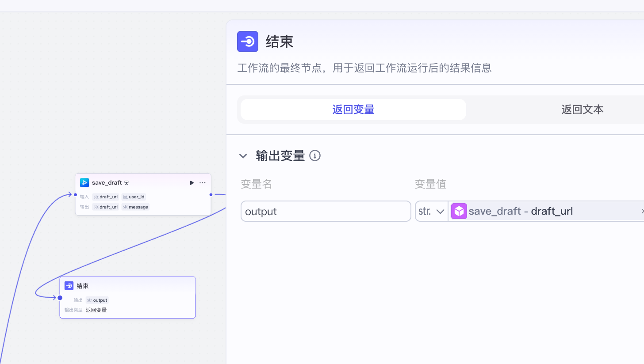Switch to the 返回文本 tab
The image size is (644, 364).
[x=582, y=109]
